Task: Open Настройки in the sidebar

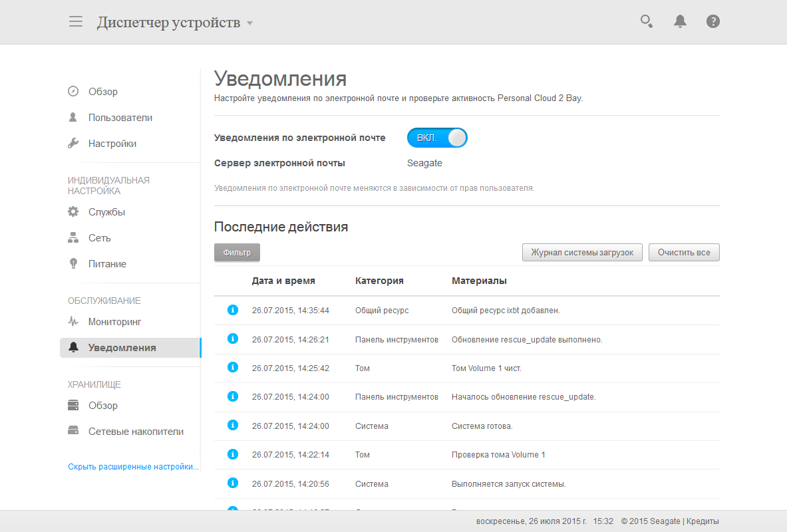Action: tap(112, 144)
